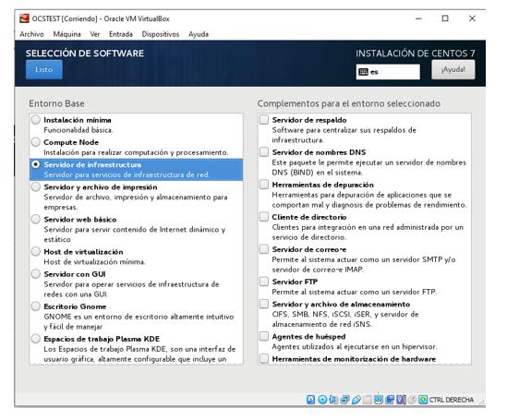Click the VirtualBox icon in the title bar
The width and height of the screenshot is (507, 420).
24,18
